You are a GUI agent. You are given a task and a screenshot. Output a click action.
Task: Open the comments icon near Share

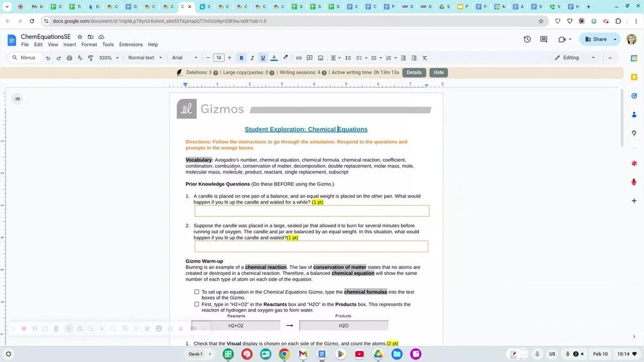click(x=544, y=39)
